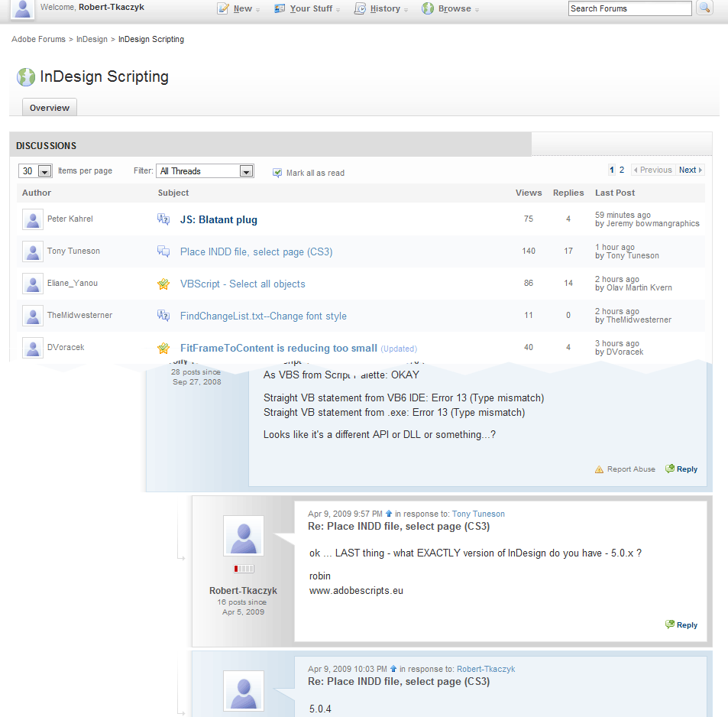This screenshot has width=728, height=717.
Task: Open JS: Blatant plug thread
Action: pos(218,220)
